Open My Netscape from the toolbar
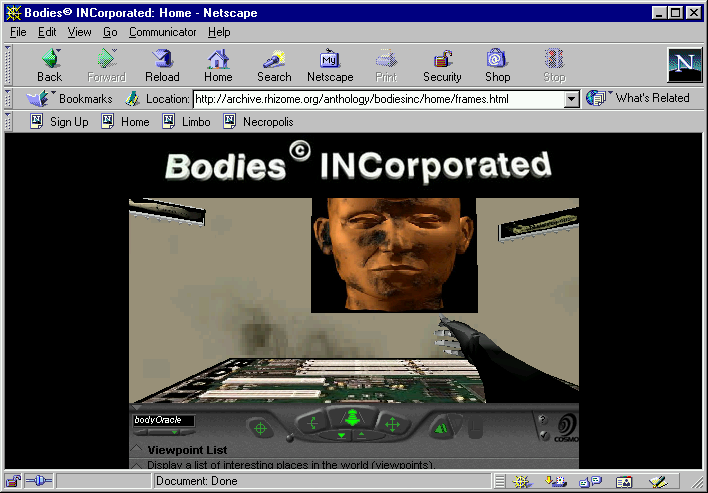The image size is (708, 493). (330, 65)
